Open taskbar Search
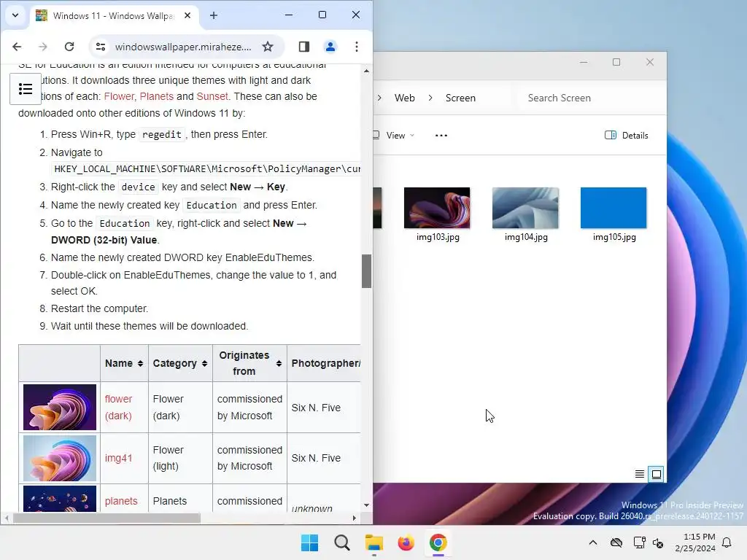747x560 pixels. click(341, 542)
